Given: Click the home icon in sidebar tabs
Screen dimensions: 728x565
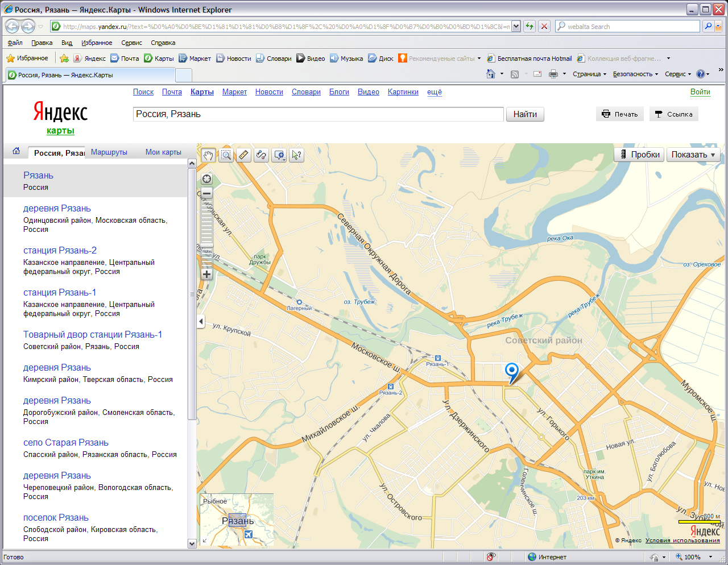Looking at the screenshot, I should 16,151.
